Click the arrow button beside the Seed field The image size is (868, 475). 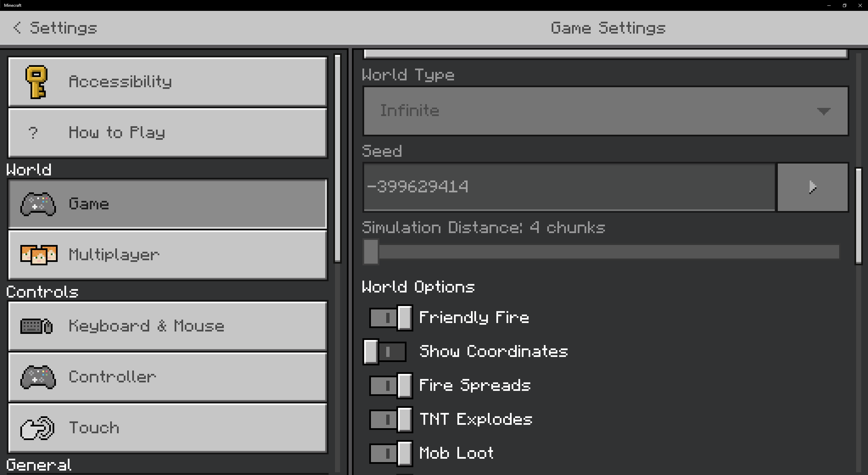(812, 187)
